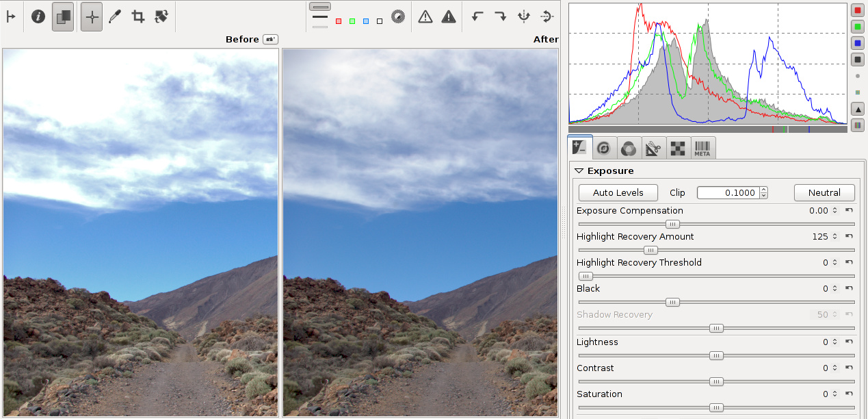Reset Highlight Recovery Amount to default
The height and width of the screenshot is (419, 868).
tap(849, 237)
